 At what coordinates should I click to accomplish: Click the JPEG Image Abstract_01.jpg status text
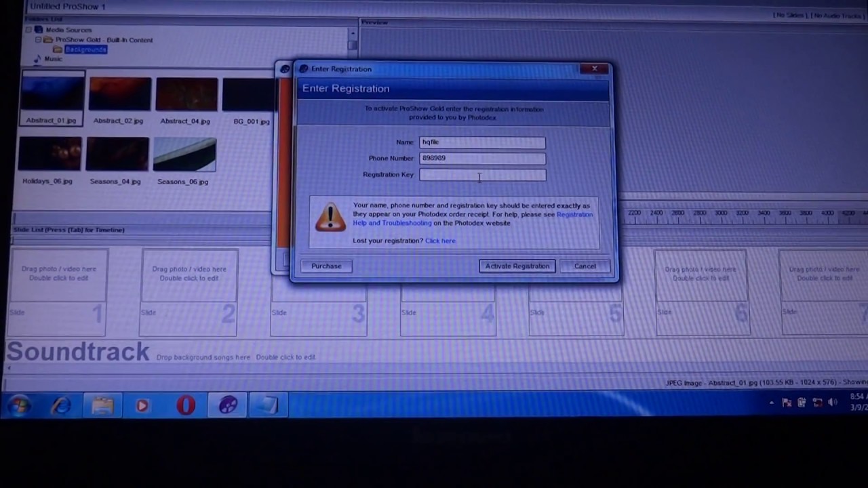click(x=766, y=383)
